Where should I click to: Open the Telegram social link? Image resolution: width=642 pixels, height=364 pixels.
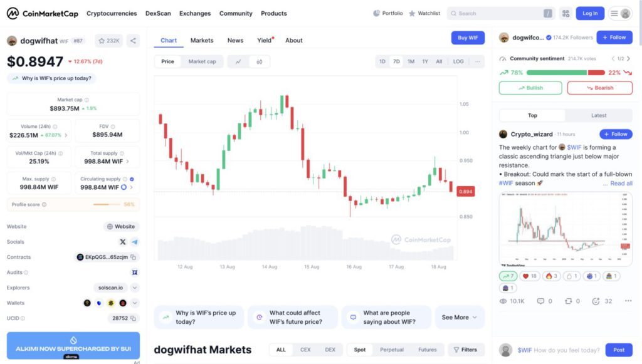point(135,242)
